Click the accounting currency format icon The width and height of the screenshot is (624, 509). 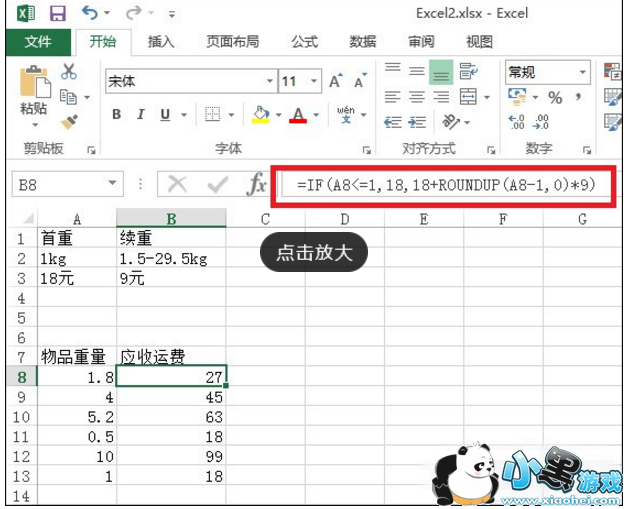(517, 97)
